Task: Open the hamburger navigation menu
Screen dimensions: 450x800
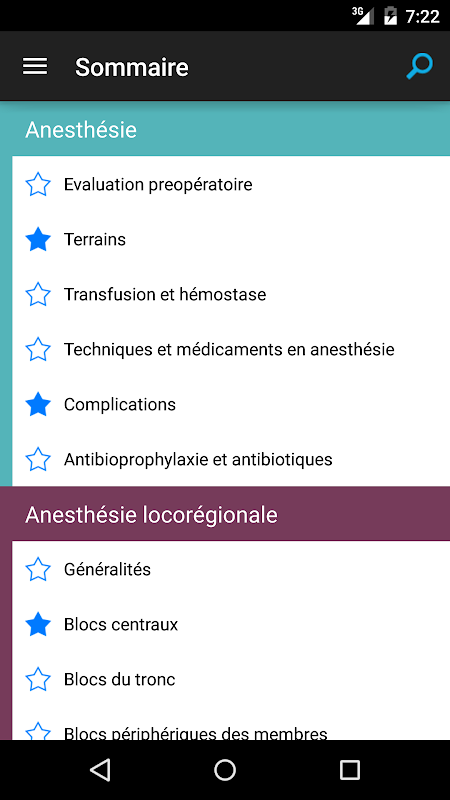Action: click(35, 67)
